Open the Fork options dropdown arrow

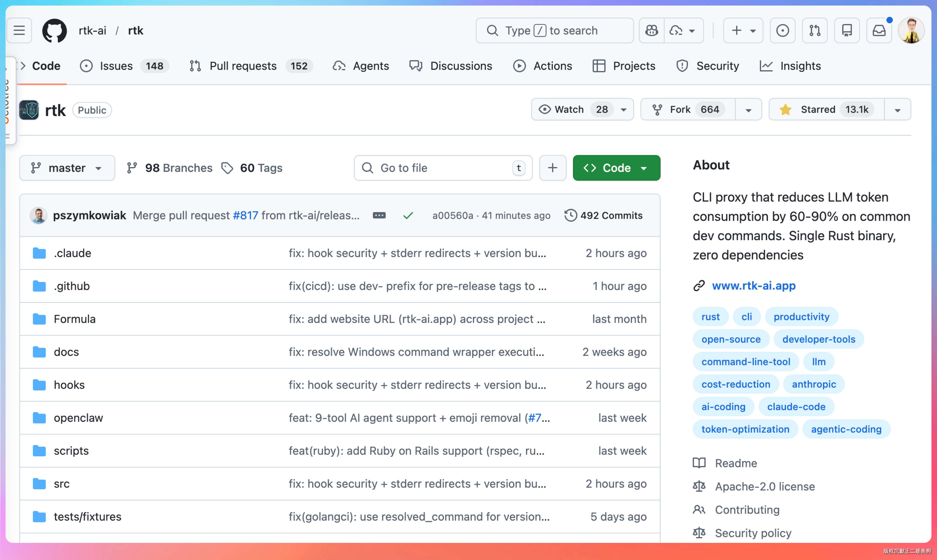point(748,110)
